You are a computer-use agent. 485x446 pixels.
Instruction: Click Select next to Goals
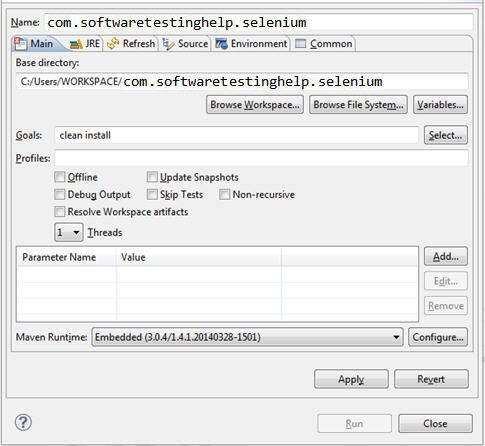tap(446, 135)
